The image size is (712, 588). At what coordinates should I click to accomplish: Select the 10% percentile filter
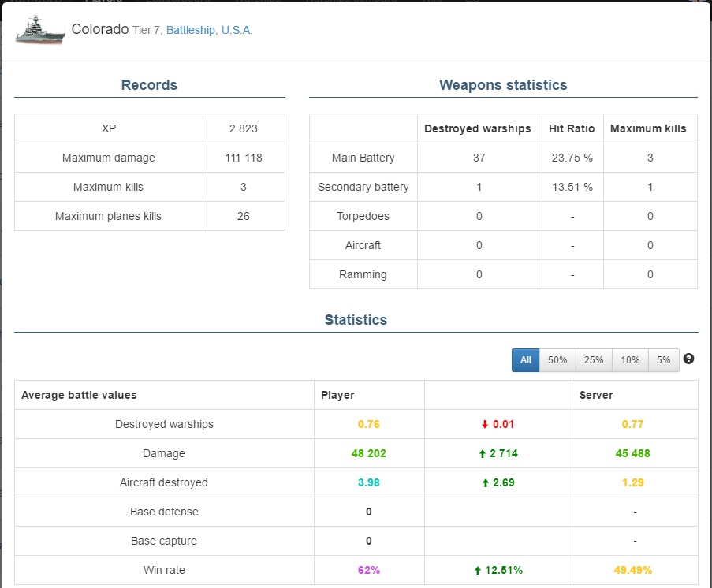point(630,360)
